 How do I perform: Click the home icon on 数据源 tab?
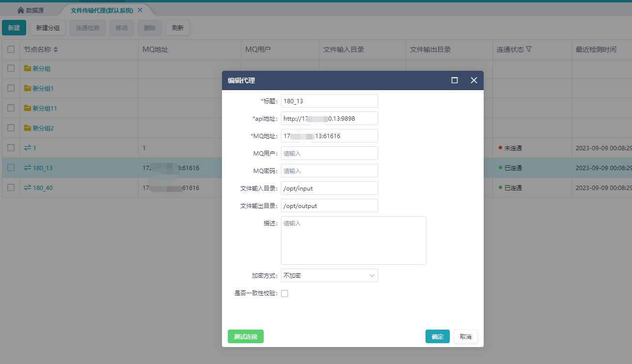click(x=20, y=10)
